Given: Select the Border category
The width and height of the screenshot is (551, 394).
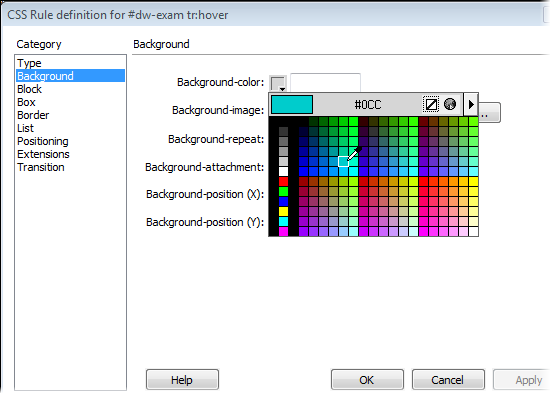Looking at the screenshot, I should (70, 115).
